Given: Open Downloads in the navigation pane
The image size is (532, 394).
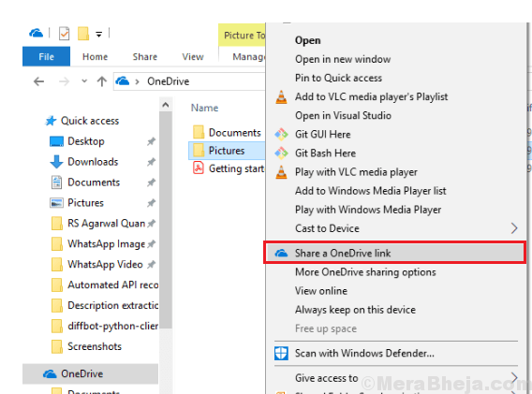Looking at the screenshot, I should click(93, 162).
